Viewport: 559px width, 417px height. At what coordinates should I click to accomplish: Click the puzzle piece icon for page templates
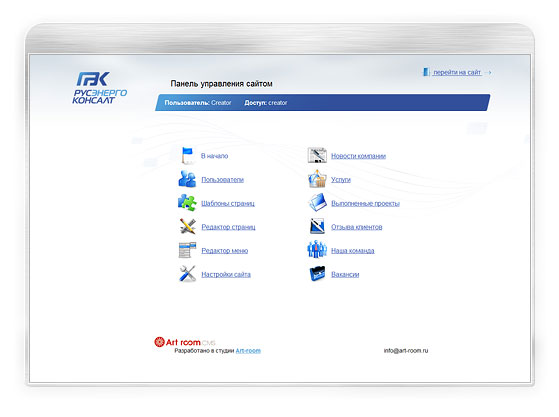187,202
